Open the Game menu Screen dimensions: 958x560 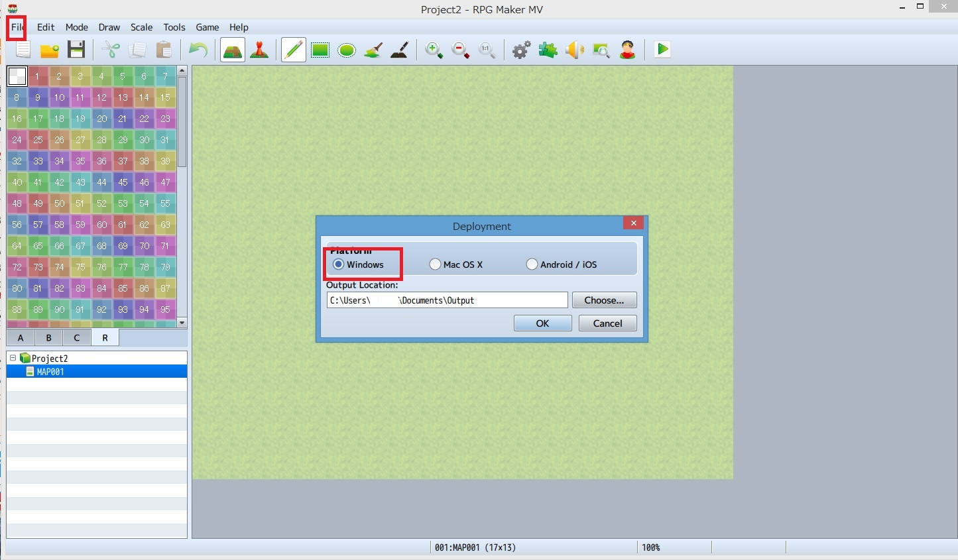(x=207, y=27)
